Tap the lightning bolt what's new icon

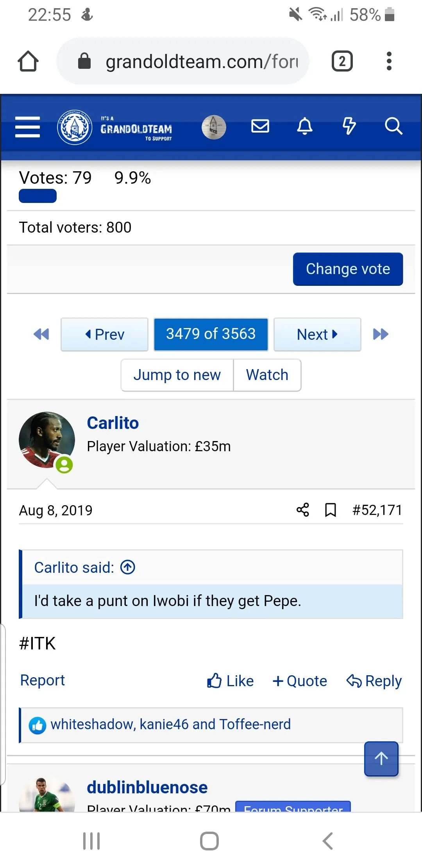pyautogui.click(x=349, y=126)
